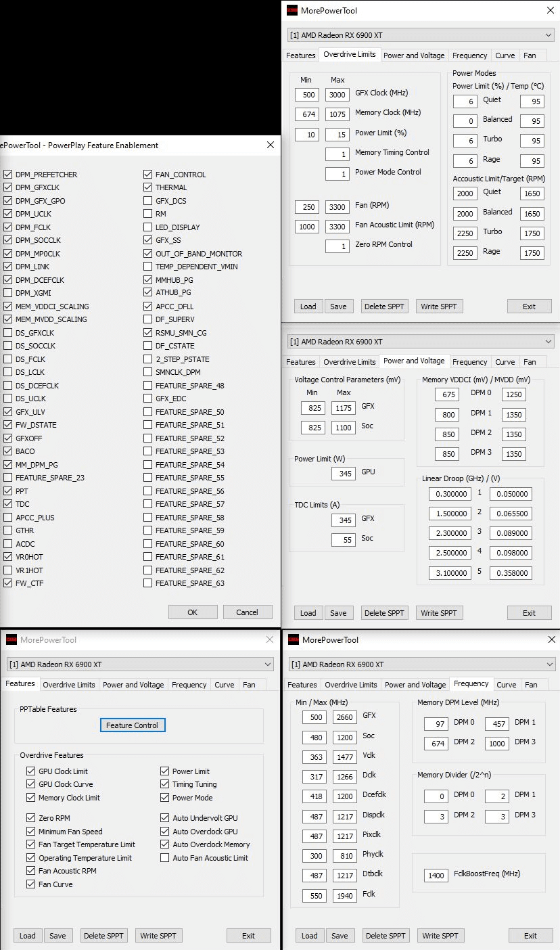Click the GFX max frequency field showing 2660
This screenshot has width=560, height=950.
click(x=345, y=717)
